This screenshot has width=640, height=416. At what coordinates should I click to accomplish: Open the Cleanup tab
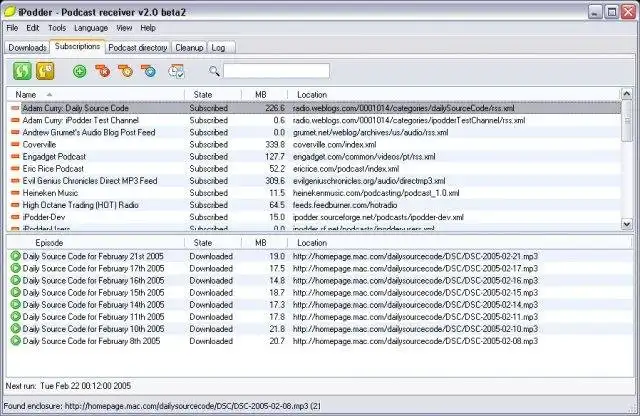click(x=189, y=47)
